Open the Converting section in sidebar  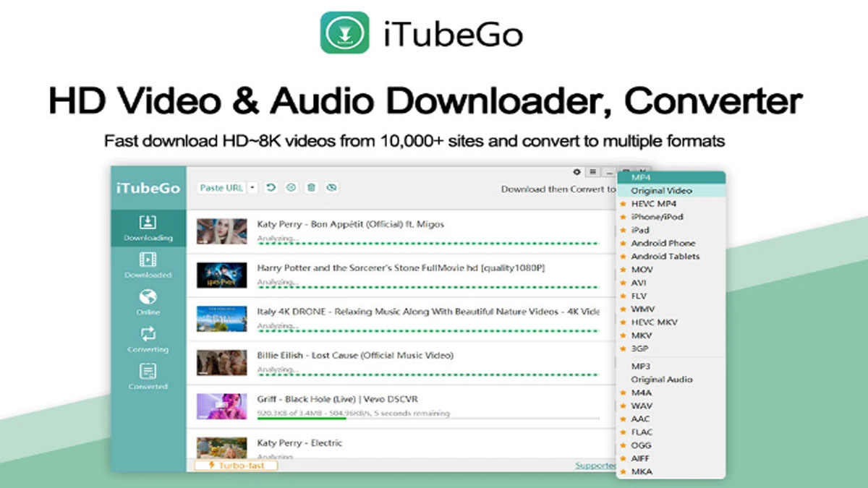coord(148,339)
